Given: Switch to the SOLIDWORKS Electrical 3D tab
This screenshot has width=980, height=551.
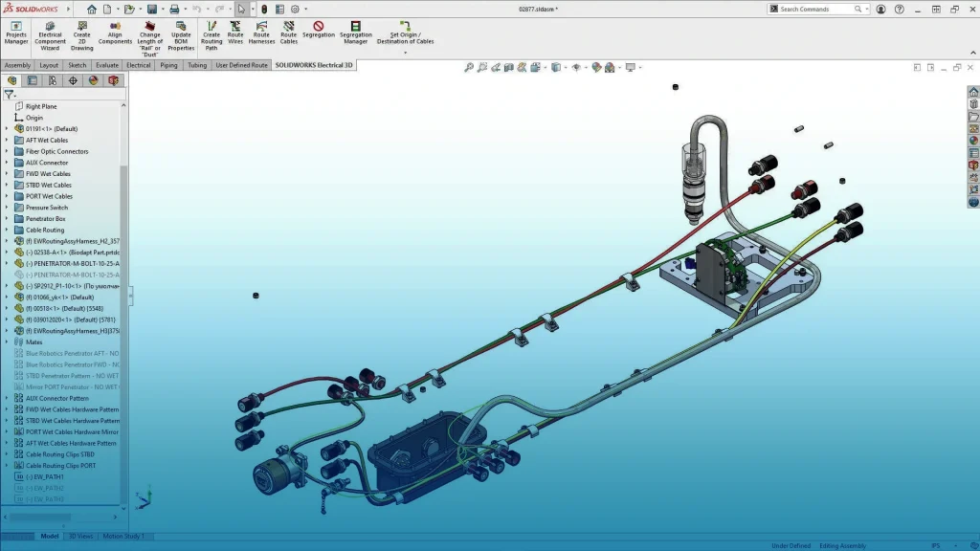Looking at the screenshot, I should tap(314, 65).
